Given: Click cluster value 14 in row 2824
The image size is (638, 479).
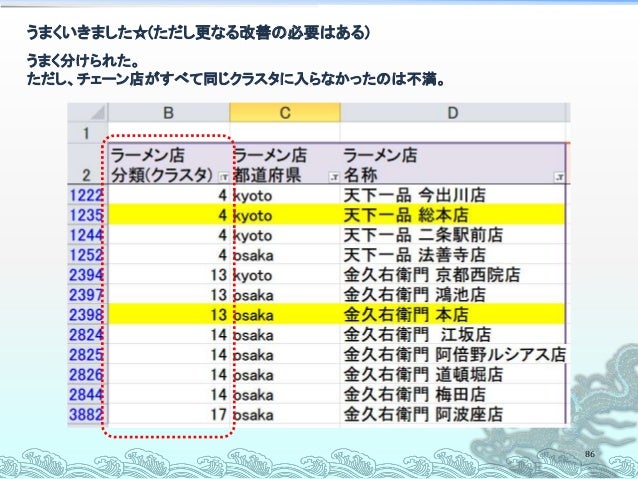Looking at the screenshot, I should click(x=169, y=335).
